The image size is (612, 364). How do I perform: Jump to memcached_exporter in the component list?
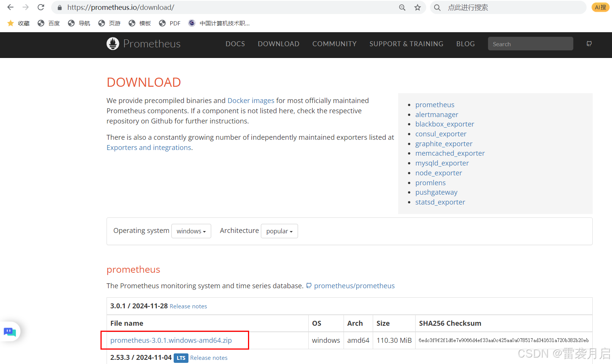(x=450, y=153)
